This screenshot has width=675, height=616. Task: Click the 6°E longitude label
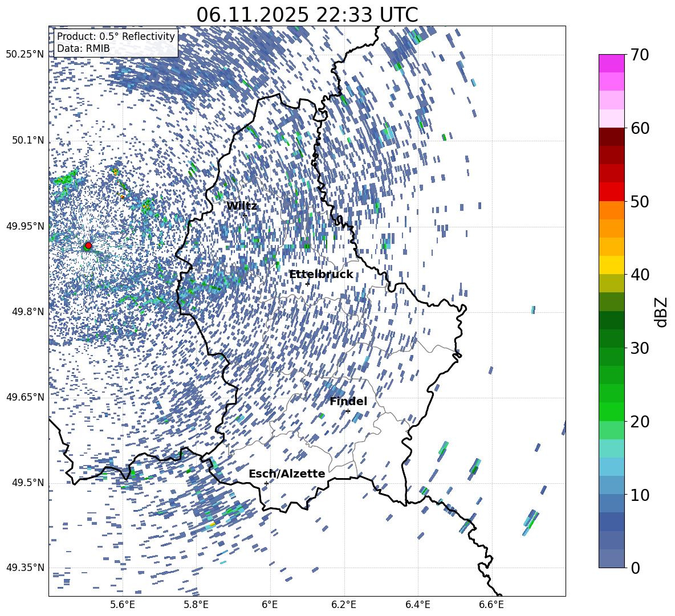270,605
